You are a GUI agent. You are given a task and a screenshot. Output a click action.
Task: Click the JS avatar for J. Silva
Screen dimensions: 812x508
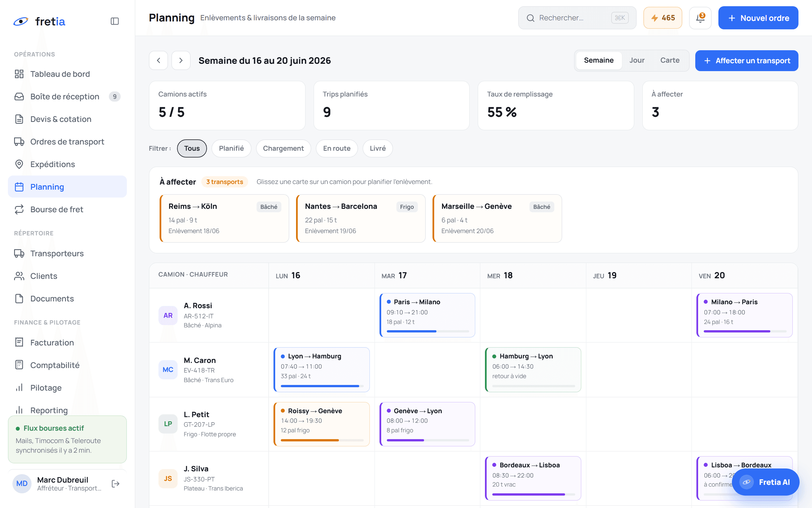(168, 478)
